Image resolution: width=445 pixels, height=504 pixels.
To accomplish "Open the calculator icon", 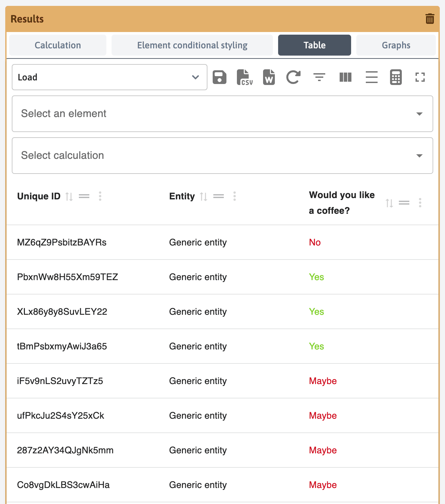I will (x=396, y=77).
